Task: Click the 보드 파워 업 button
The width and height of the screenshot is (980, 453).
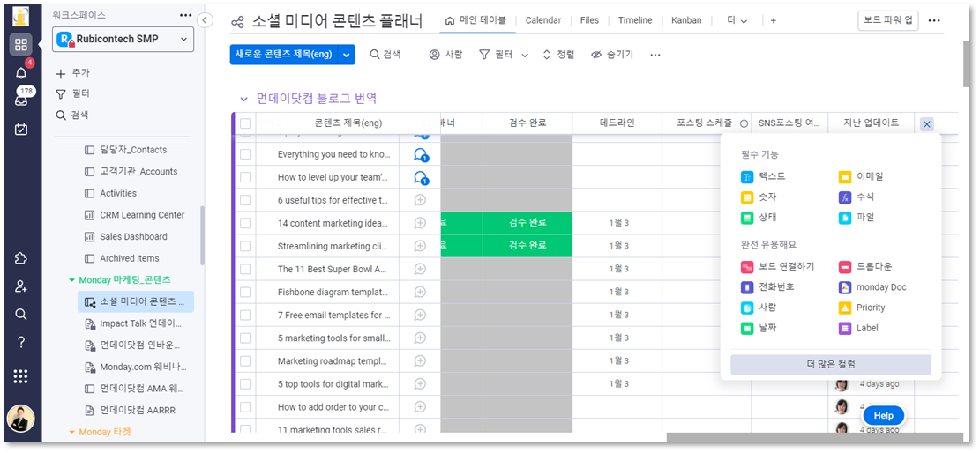Action: [x=888, y=20]
